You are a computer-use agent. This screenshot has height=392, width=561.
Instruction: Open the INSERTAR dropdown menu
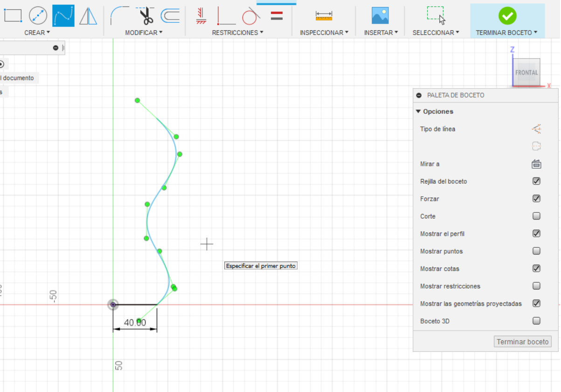pyautogui.click(x=381, y=33)
